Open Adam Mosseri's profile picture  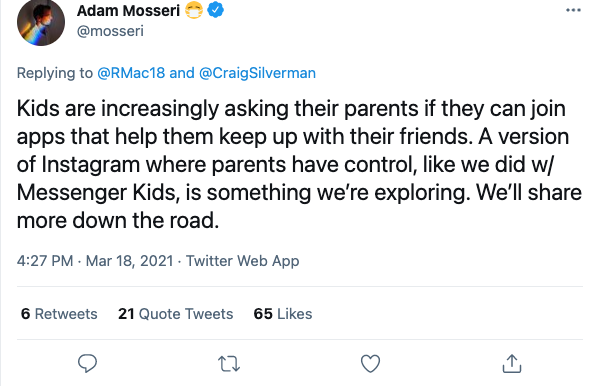(41, 23)
